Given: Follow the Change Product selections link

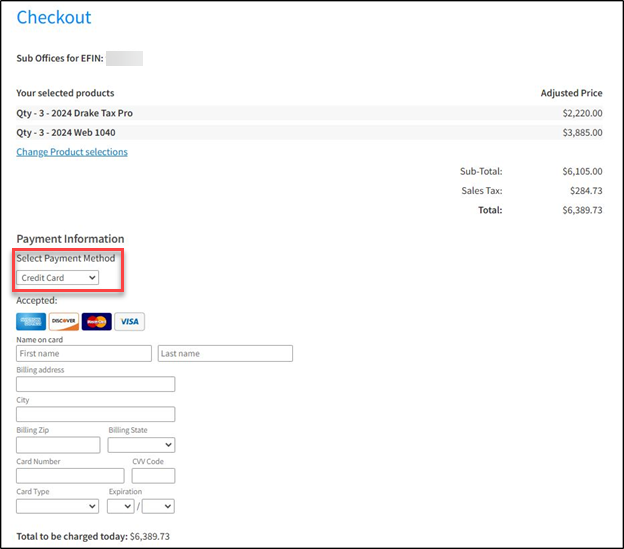Looking at the screenshot, I should tap(72, 152).
